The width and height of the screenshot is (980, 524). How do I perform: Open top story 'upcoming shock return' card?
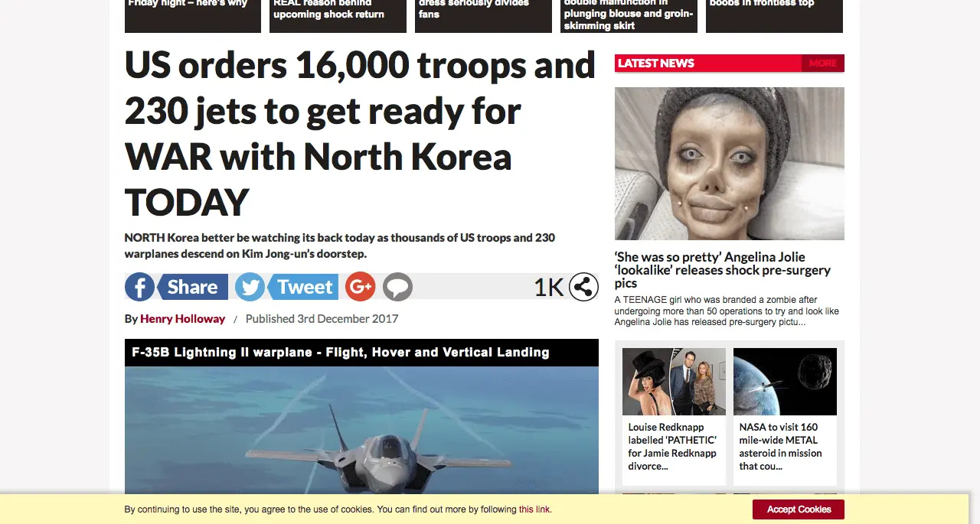[338, 16]
